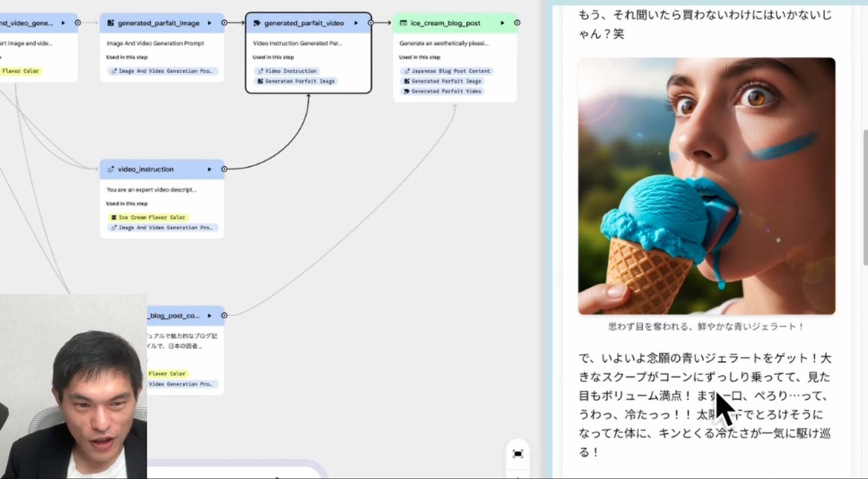Run the partially hidden blog_post_co... node

coord(210,315)
